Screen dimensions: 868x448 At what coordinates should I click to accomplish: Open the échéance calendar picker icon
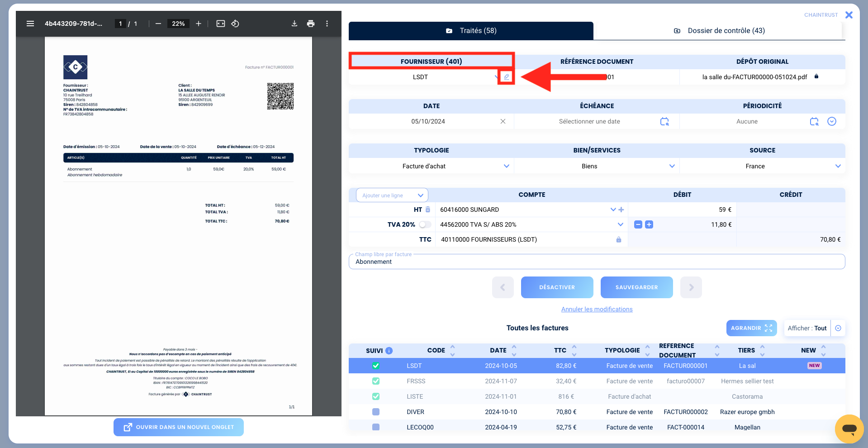point(664,121)
